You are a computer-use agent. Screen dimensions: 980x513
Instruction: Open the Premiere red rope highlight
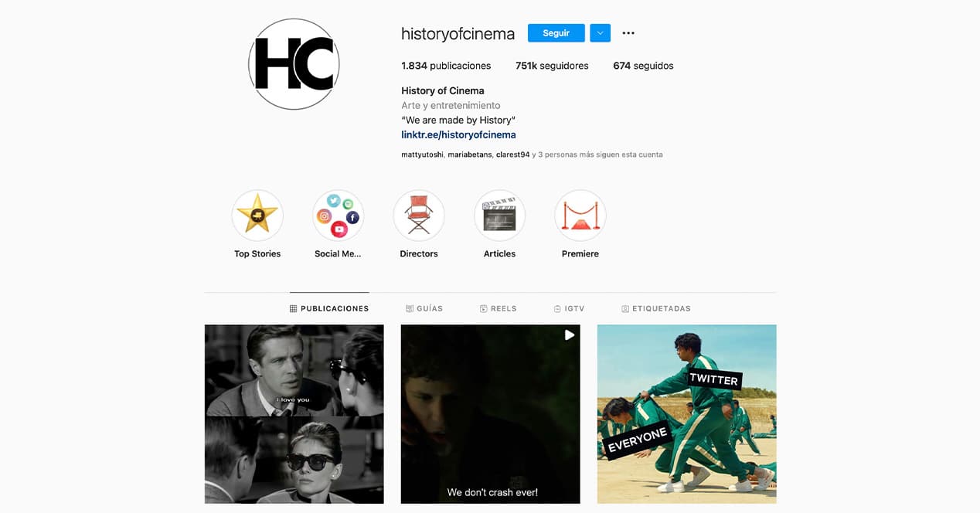point(580,216)
